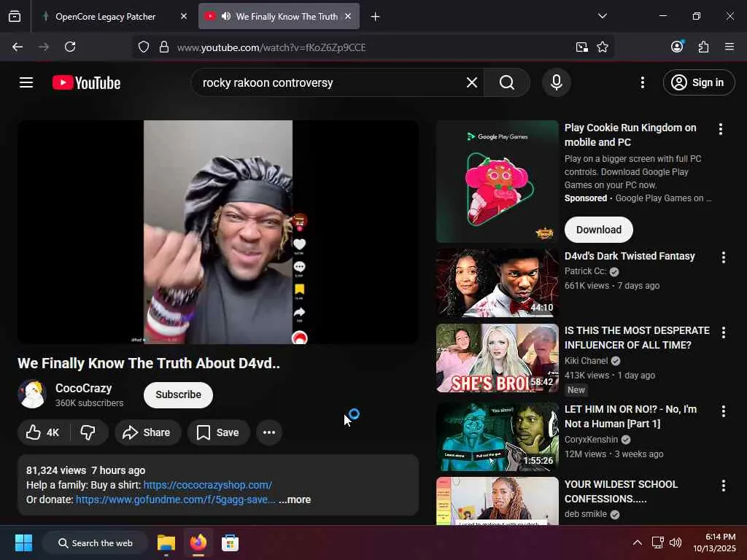Open options for D4vd's Dark Twisted Fantasy

pyautogui.click(x=723, y=257)
